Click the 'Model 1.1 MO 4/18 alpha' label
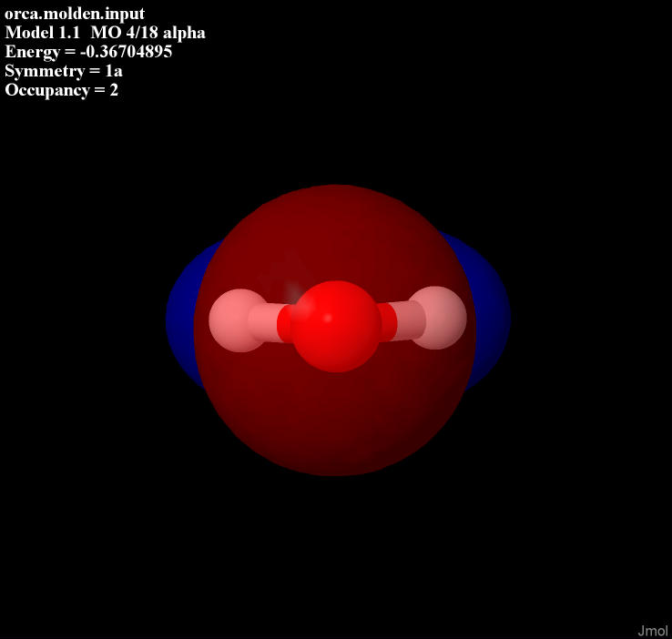Image resolution: width=672 pixels, height=639 pixels. 105,33
